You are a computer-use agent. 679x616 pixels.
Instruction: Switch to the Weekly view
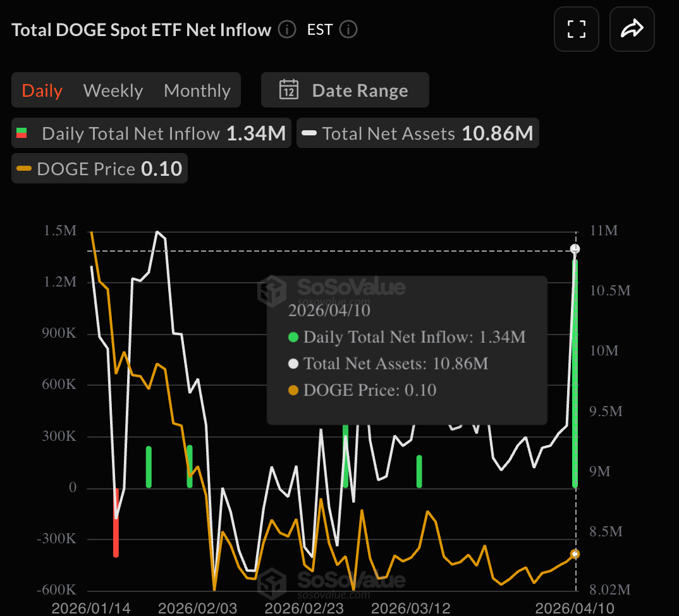click(x=113, y=90)
